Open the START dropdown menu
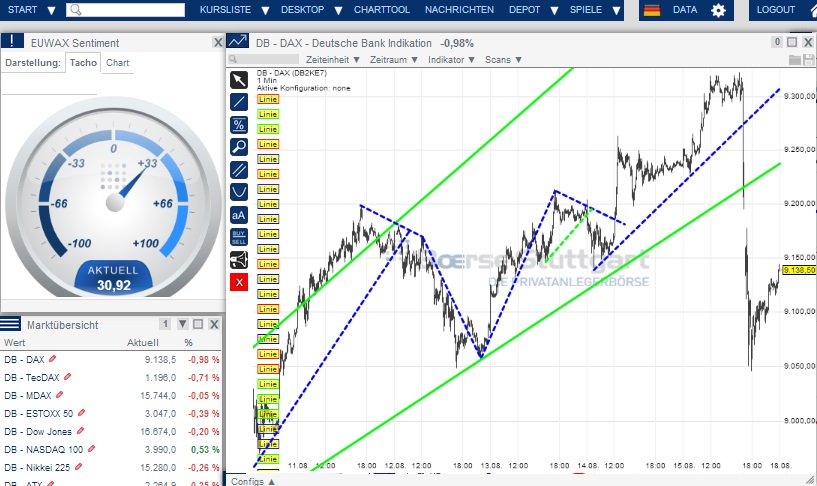 tap(51, 10)
